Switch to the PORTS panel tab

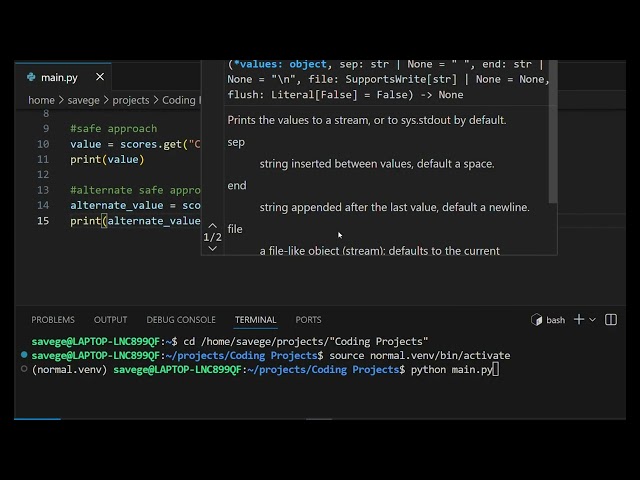(x=308, y=320)
